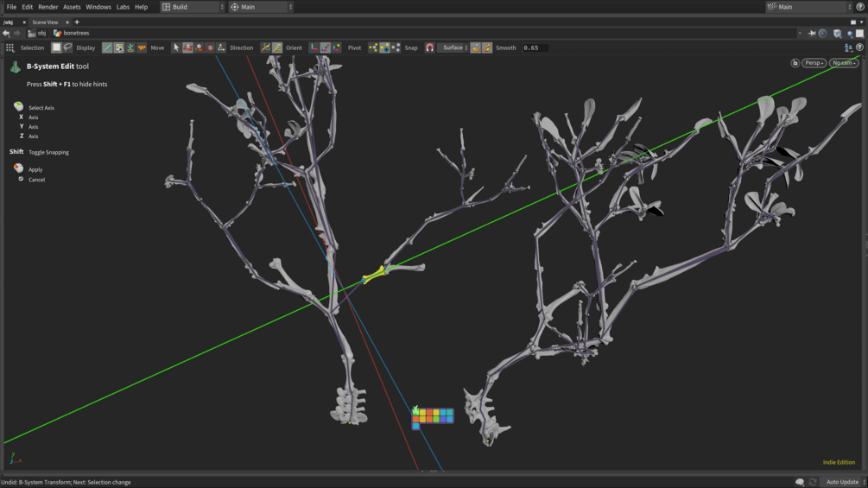868x488 pixels.
Task: Open the No cam camera dropdown
Action: click(844, 63)
